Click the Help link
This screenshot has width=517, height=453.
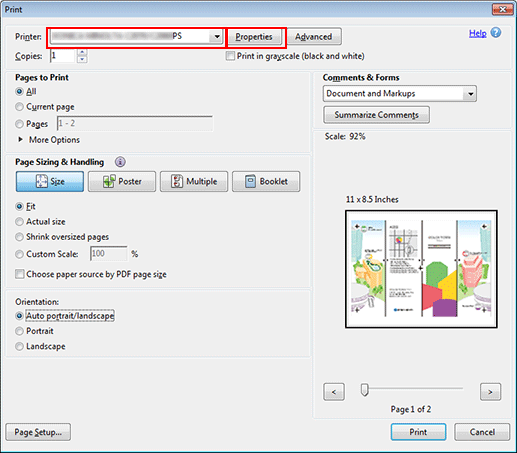pyautogui.click(x=477, y=33)
